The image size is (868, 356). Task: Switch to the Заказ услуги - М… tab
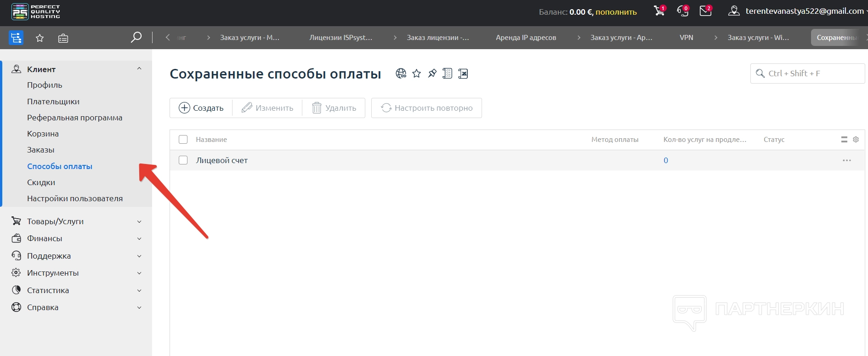(250, 38)
